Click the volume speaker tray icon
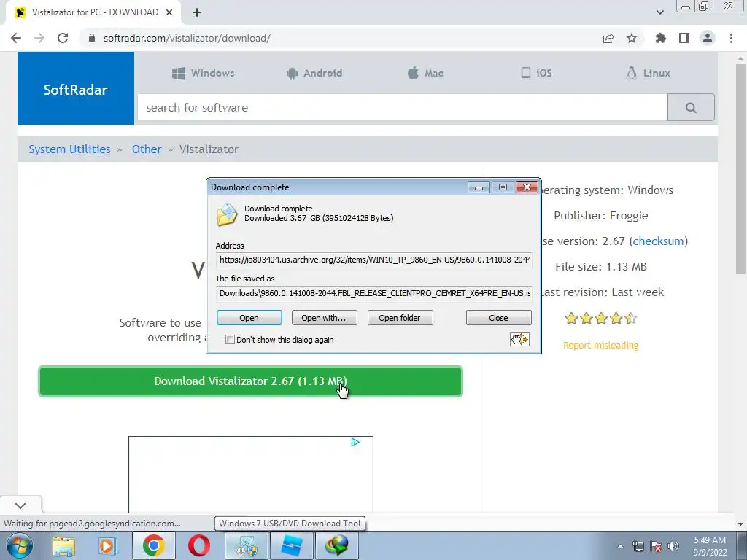Viewport: 747px width, 560px height. 673,546
